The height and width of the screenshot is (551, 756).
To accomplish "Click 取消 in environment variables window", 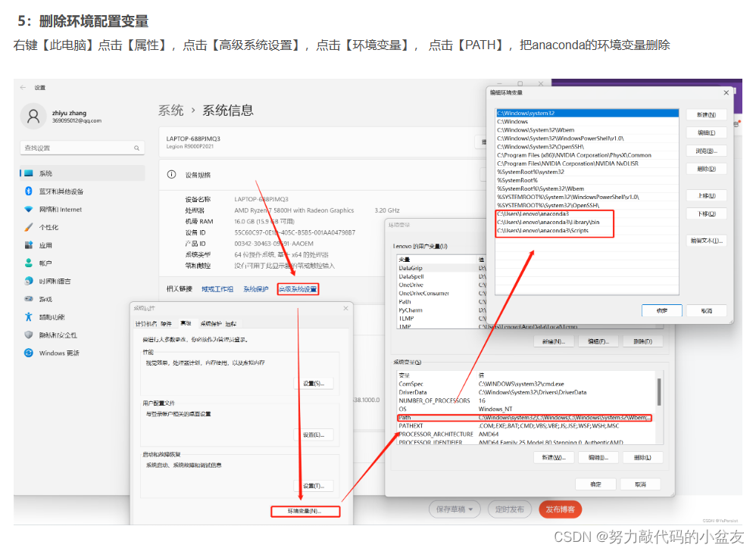I will (640, 484).
